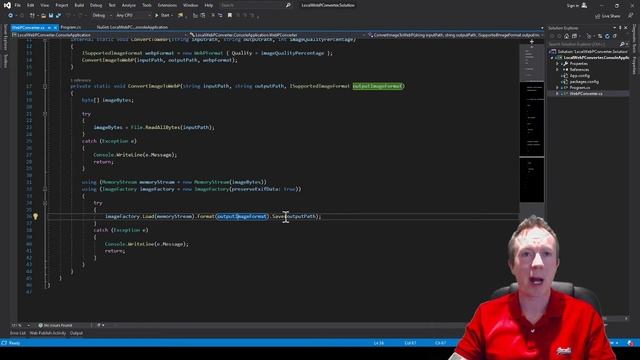Open the dropdown arrow next to Start

pyautogui.click(x=172, y=16)
